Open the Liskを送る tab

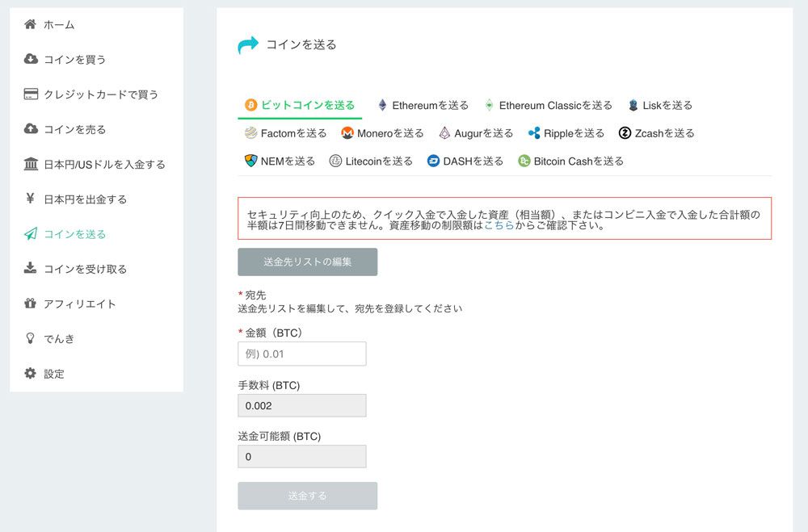pos(661,105)
